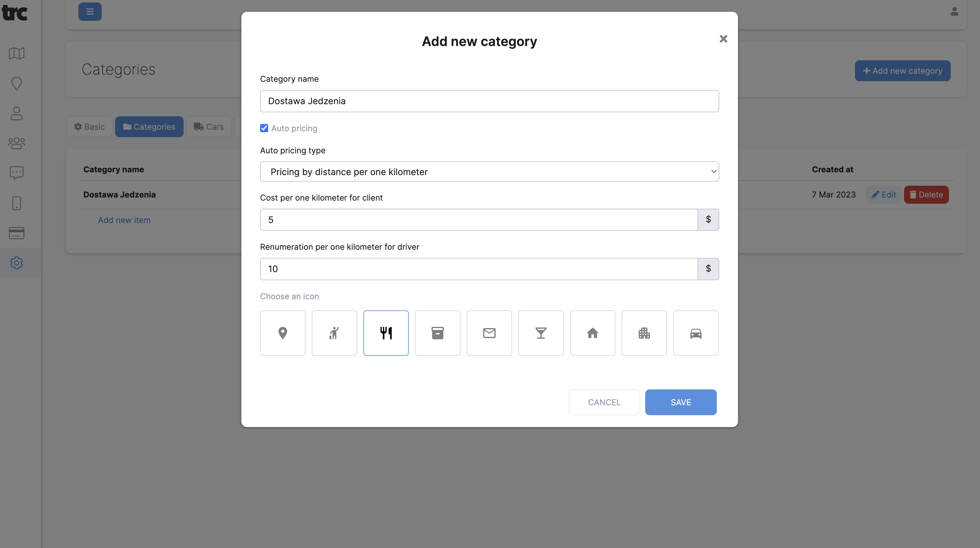Click the SAVE button
This screenshot has height=548, width=980.
[x=681, y=402]
